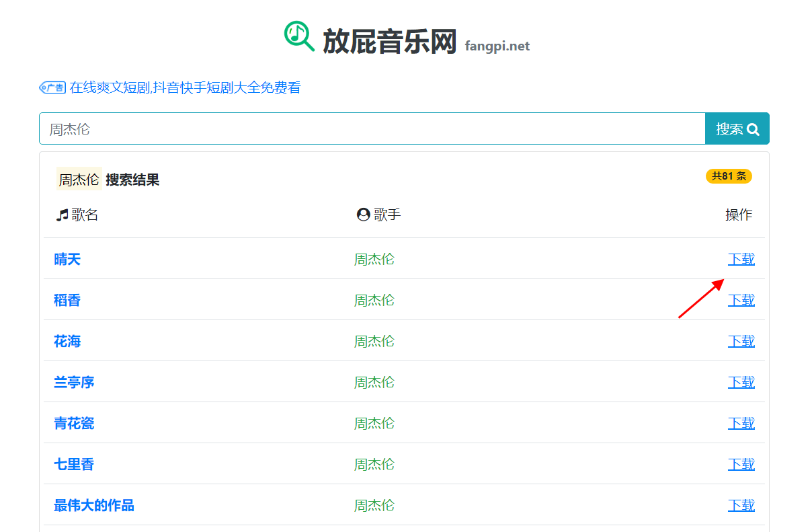This screenshot has width=812, height=532.
Task: Click the artist 周杰伦 next to 稻香
Action: 374,300
